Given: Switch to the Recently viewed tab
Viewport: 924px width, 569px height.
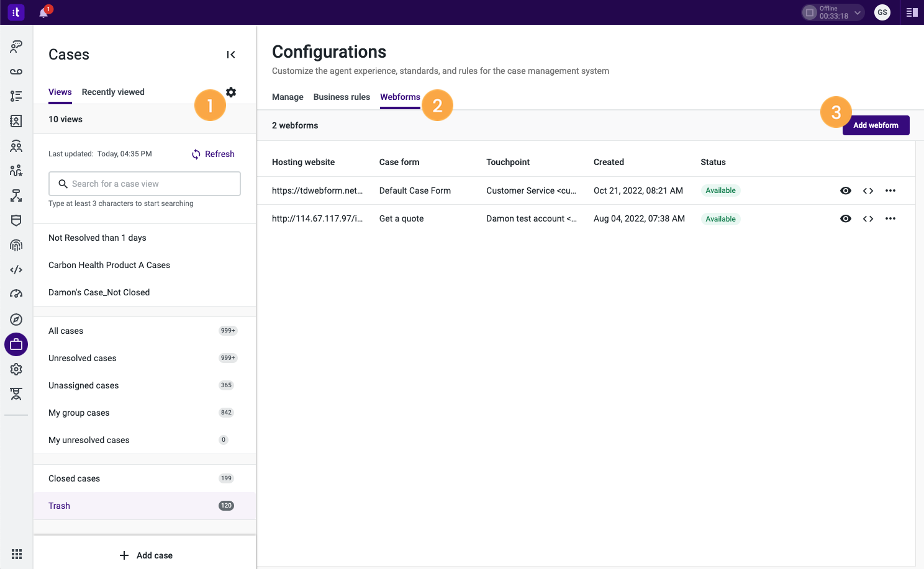Looking at the screenshot, I should (113, 92).
